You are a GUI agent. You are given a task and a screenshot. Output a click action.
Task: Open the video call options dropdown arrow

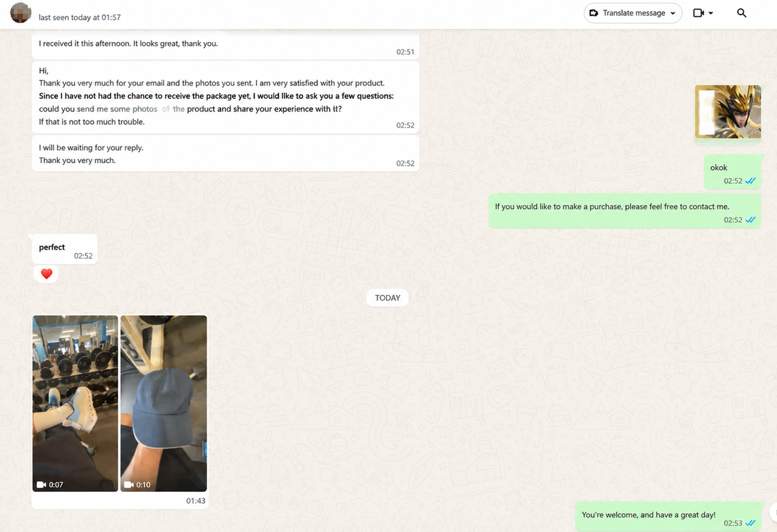[711, 13]
